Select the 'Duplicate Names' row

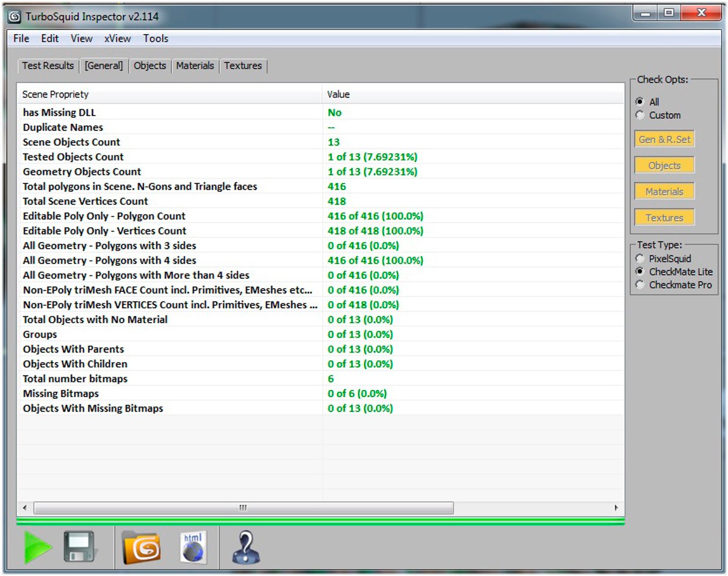(x=321, y=127)
